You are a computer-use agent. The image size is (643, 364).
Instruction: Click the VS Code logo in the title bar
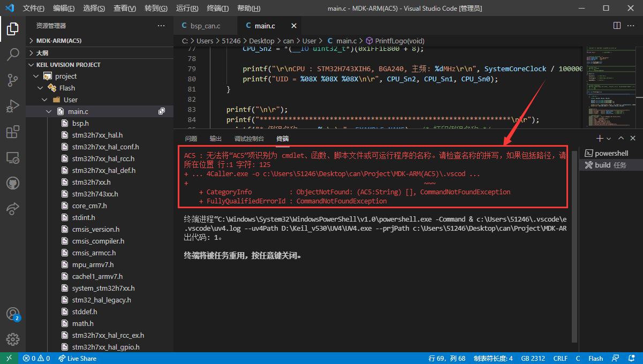9,8
